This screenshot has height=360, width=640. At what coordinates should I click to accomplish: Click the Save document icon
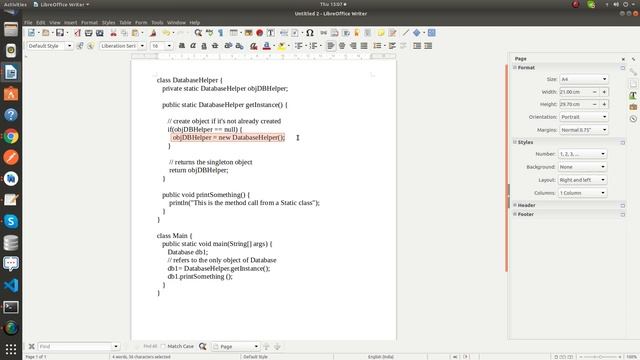point(60,33)
